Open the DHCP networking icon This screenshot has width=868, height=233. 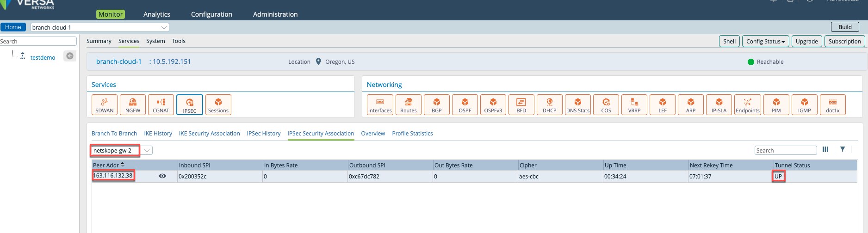[x=550, y=105]
